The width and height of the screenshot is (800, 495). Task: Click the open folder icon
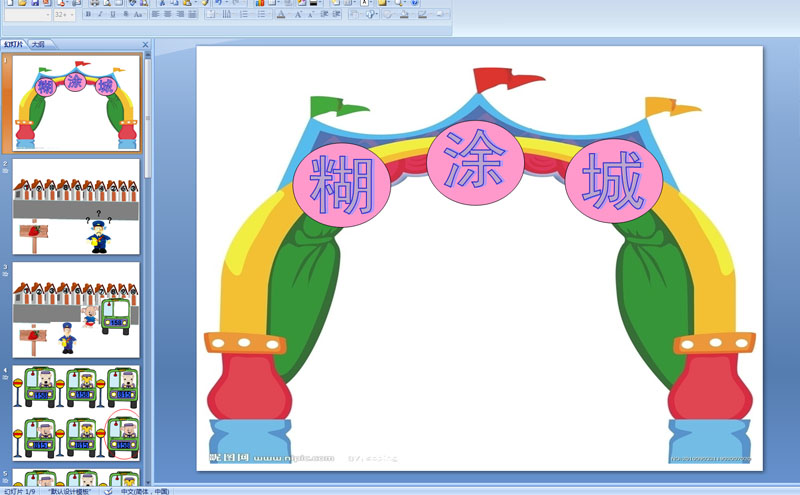click(22, 3)
